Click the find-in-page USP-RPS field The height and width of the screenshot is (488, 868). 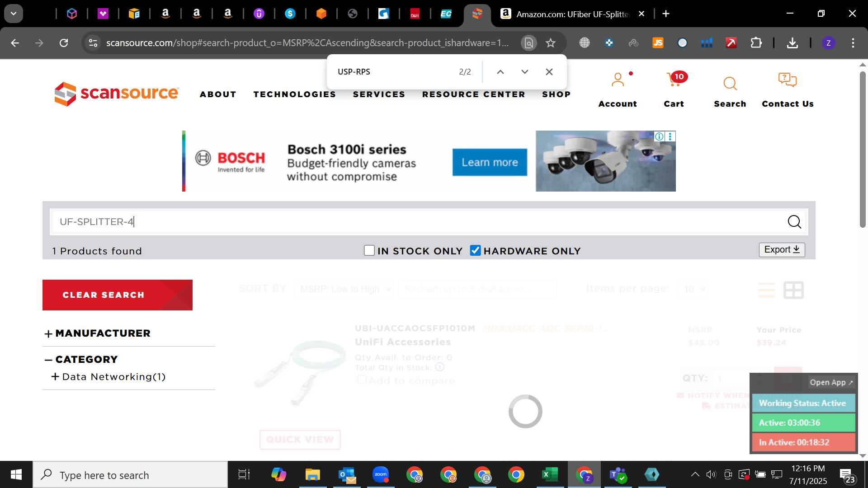click(393, 72)
